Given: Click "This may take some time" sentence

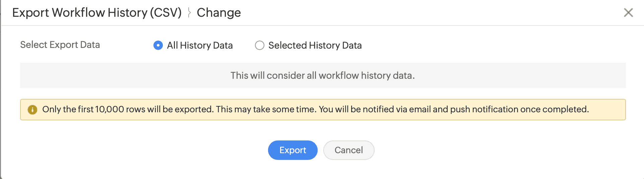Looking at the screenshot, I should 266,109.
